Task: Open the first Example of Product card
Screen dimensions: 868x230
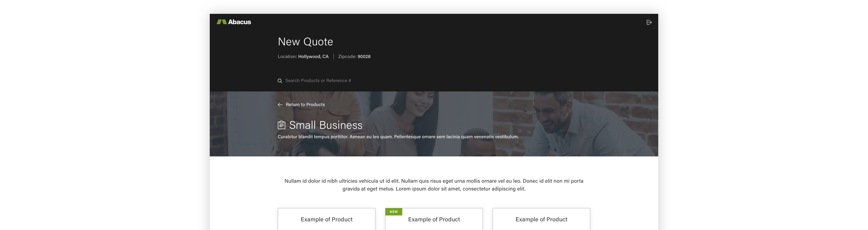Action: click(326, 219)
